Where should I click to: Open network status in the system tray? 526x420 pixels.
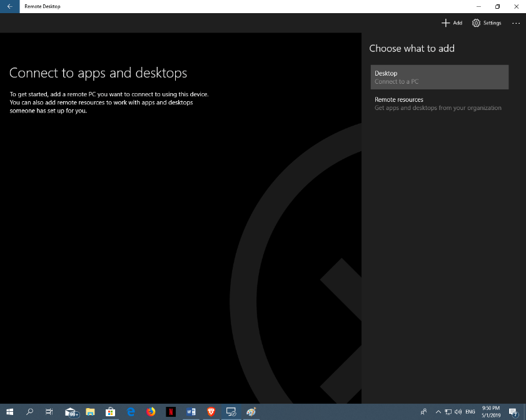(448, 412)
